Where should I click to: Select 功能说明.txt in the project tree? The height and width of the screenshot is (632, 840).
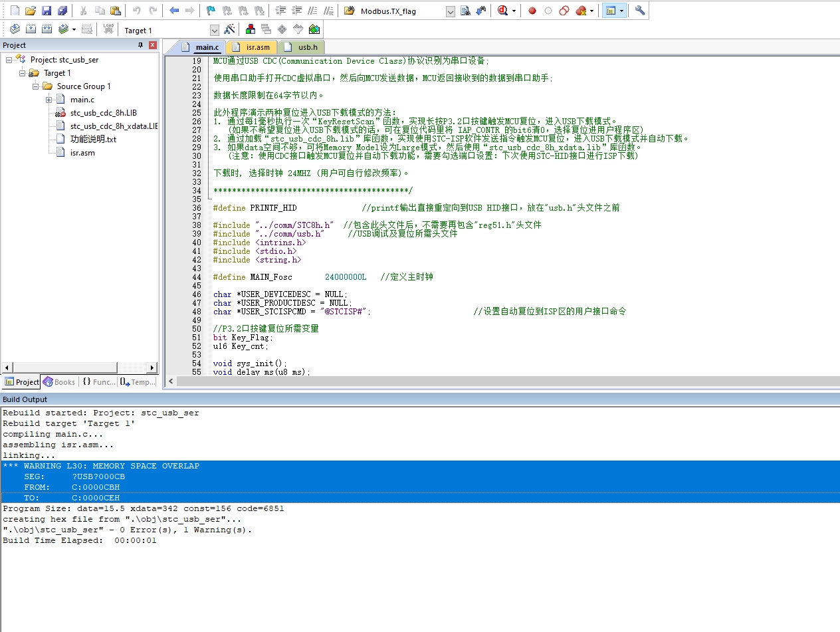tap(93, 140)
